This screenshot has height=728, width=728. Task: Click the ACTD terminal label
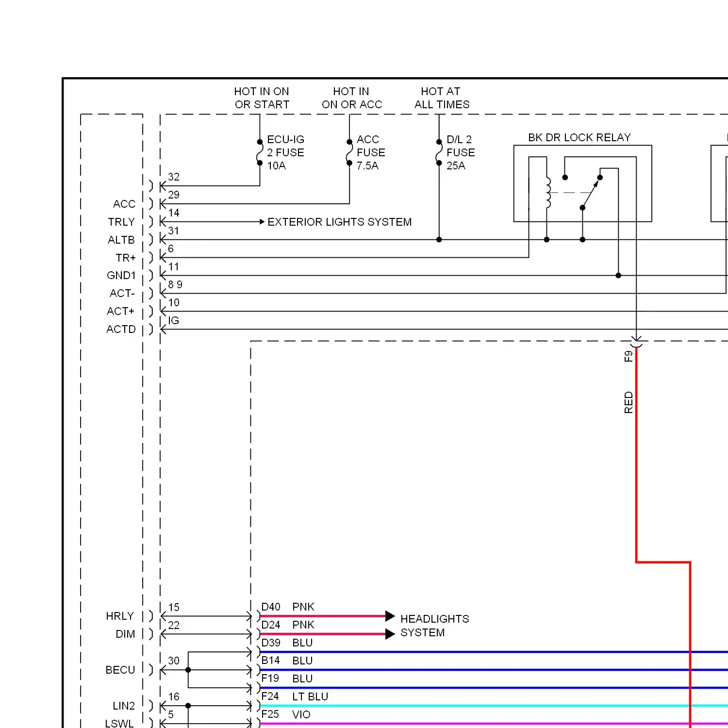point(121,329)
